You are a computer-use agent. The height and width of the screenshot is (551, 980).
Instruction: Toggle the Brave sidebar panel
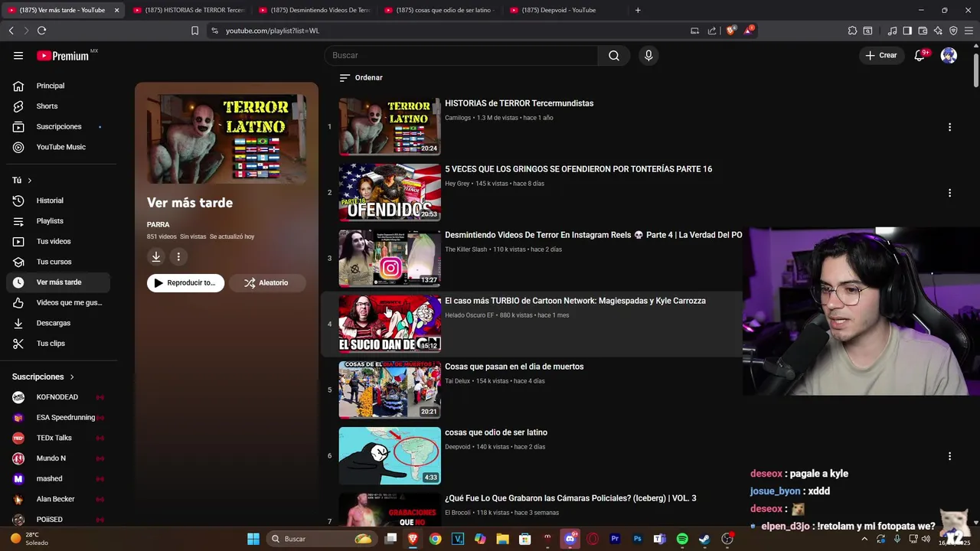pyautogui.click(x=907, y=31)
